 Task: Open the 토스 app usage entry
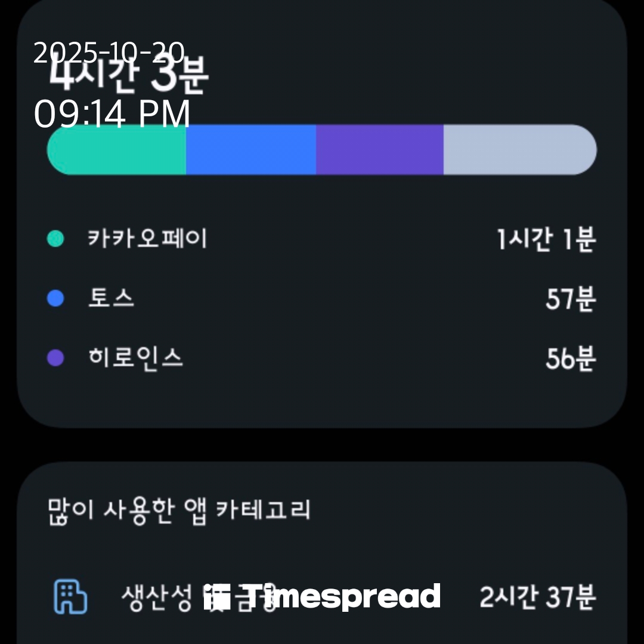112,298
